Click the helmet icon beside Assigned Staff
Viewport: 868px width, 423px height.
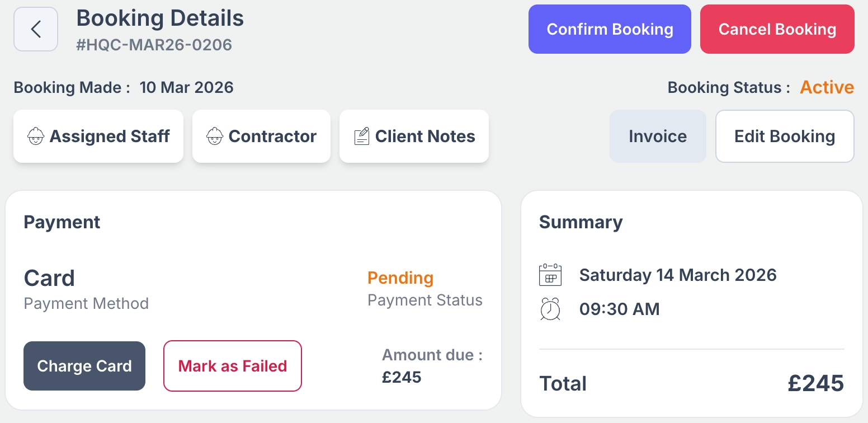[x=36, y=137]
